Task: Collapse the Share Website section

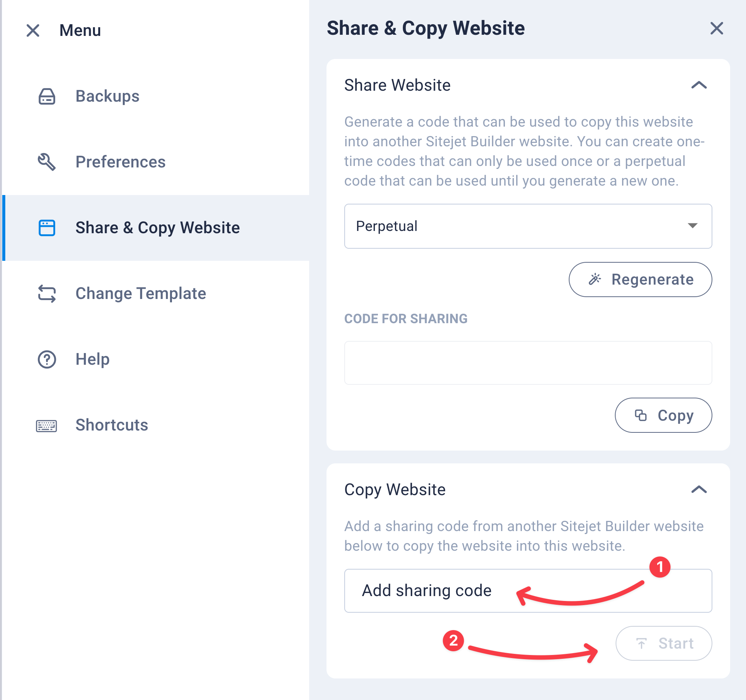Action: click(699, 85)
